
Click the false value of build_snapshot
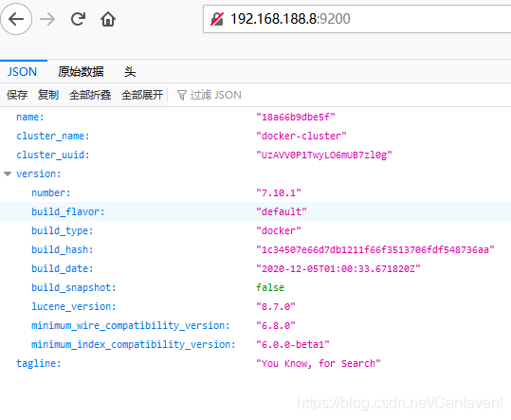click(x=270, y=287)
